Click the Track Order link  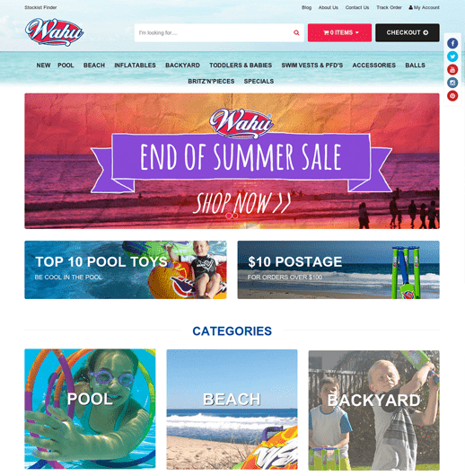click(389, 7)
